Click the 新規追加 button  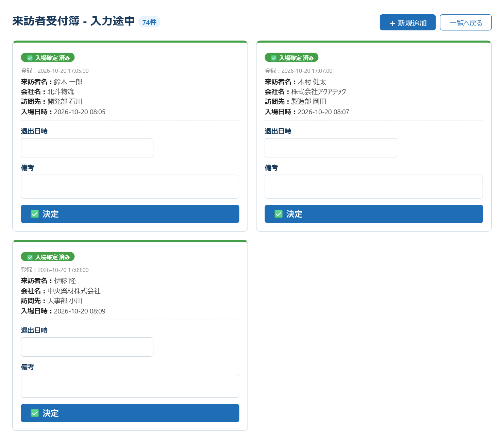[x=407, y=22]
